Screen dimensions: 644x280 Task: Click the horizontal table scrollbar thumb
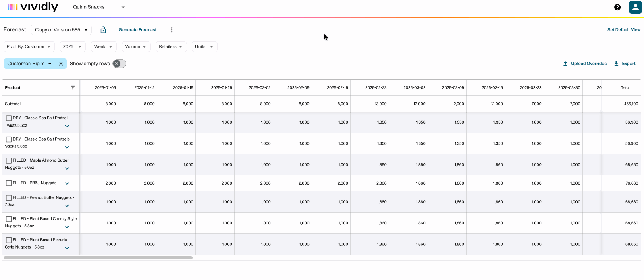(x=98, y=258)
